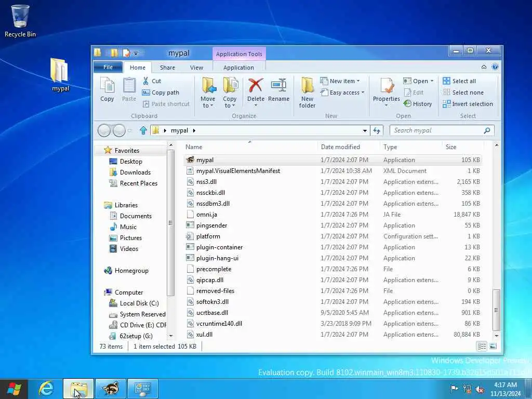Open the Delete options dropdown arrow
Screen dimensions: 532x399
point(256,105)
